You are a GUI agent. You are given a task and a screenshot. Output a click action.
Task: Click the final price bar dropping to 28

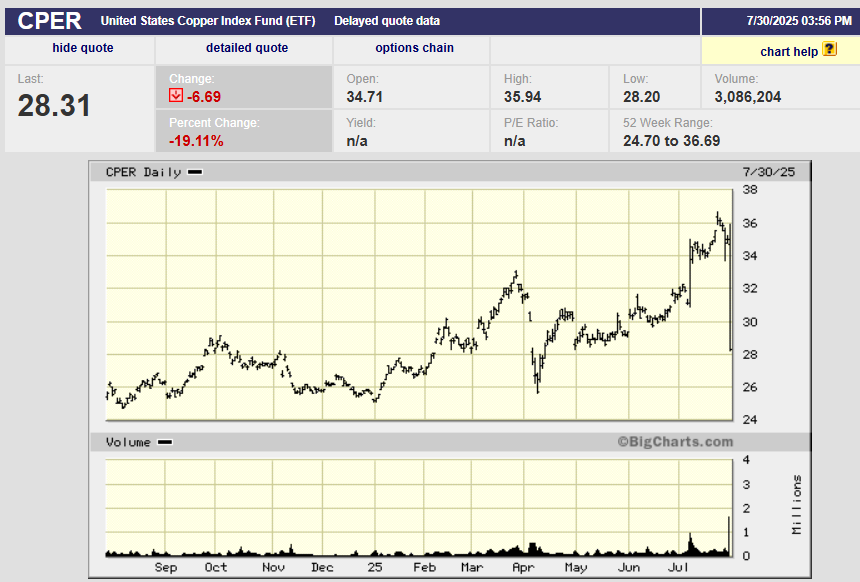[730, 287]
